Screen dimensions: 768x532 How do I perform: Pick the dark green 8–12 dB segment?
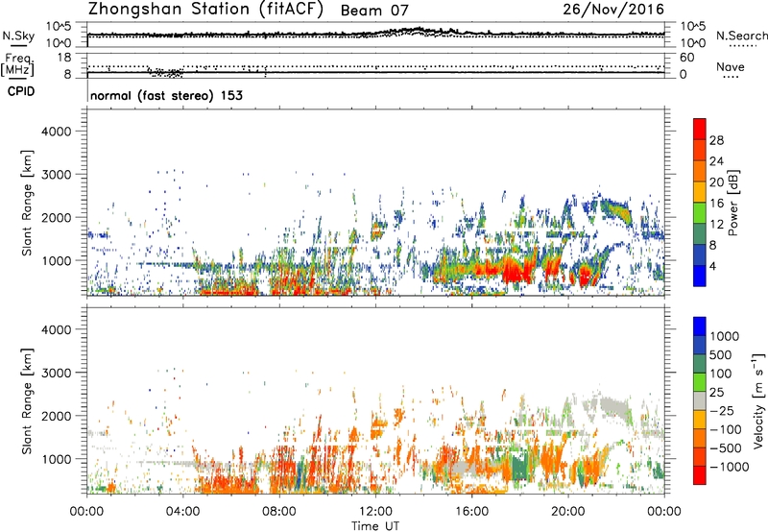pyautogui.click(x=700, y=233)
